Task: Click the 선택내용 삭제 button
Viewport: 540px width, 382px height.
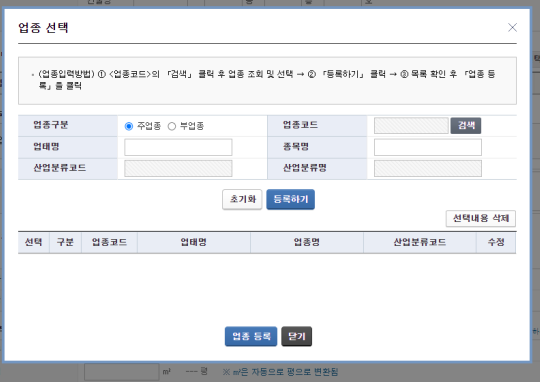Action: point(481,218)
